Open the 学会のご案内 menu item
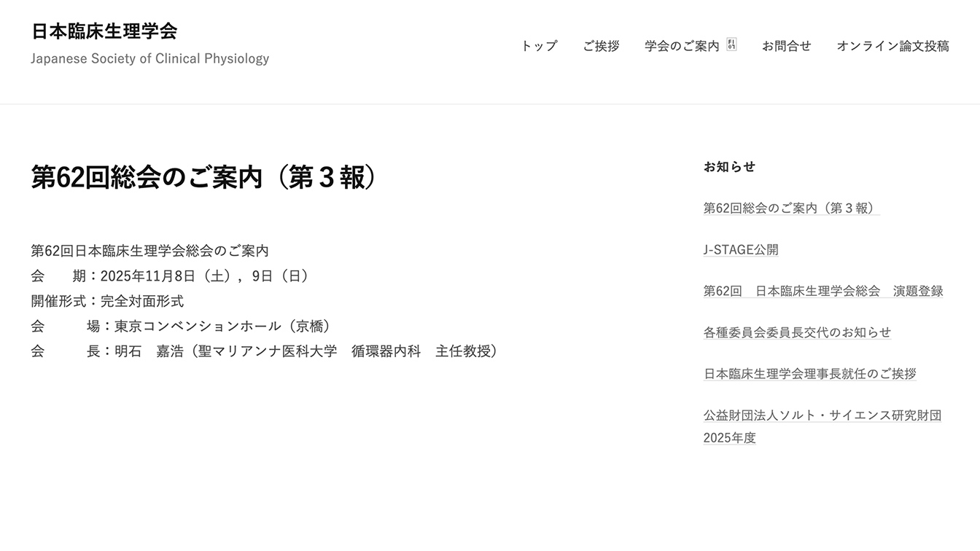The image size is (980, 551). pyautogui.click(x=682, y=46)
